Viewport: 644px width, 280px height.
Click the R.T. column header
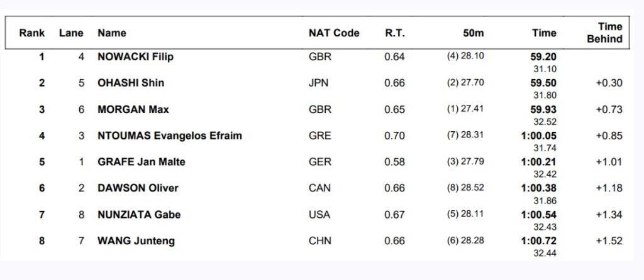(395, 33)
